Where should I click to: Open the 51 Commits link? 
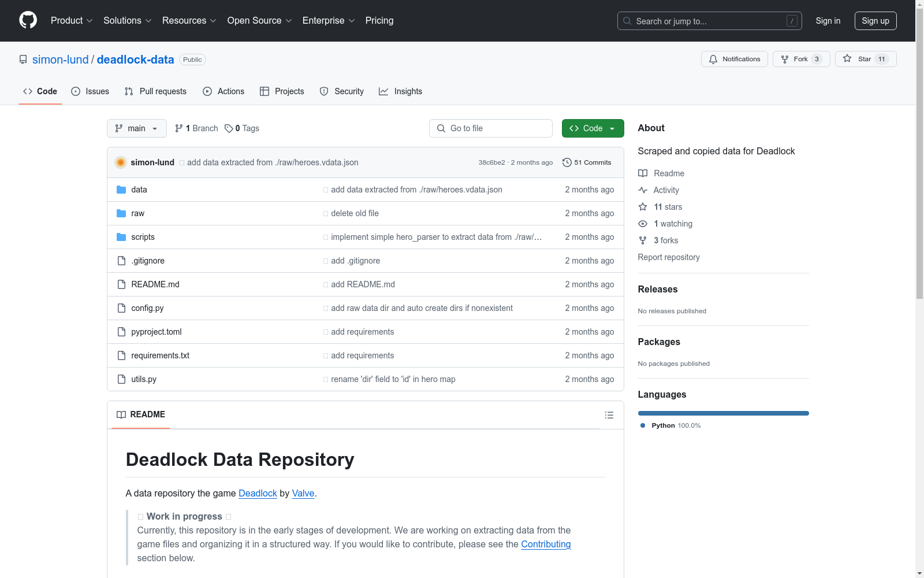pos(587,162)
